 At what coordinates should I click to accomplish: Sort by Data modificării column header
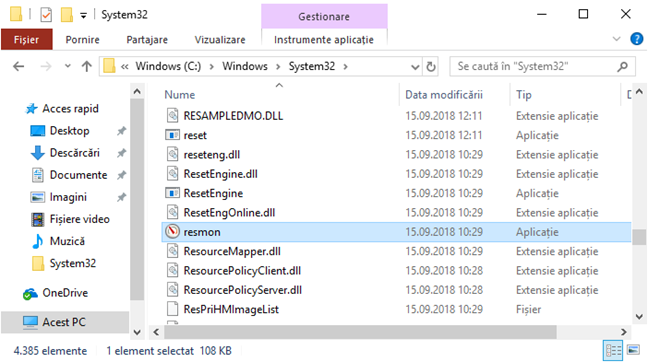(444, 95)
